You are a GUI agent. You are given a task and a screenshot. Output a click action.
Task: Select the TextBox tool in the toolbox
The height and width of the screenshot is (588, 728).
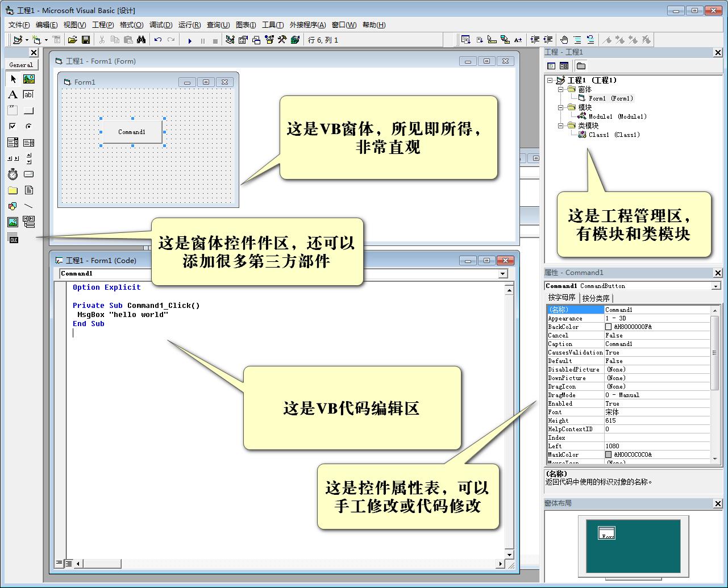[29, 95]
